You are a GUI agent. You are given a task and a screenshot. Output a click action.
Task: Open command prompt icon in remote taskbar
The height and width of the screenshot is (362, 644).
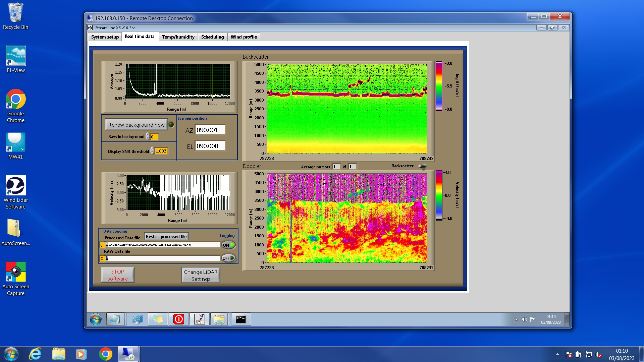(x=240, y=319)
